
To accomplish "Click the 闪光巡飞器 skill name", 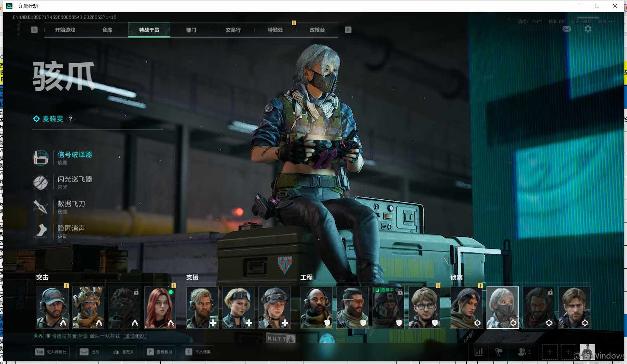I will (75, 179).
